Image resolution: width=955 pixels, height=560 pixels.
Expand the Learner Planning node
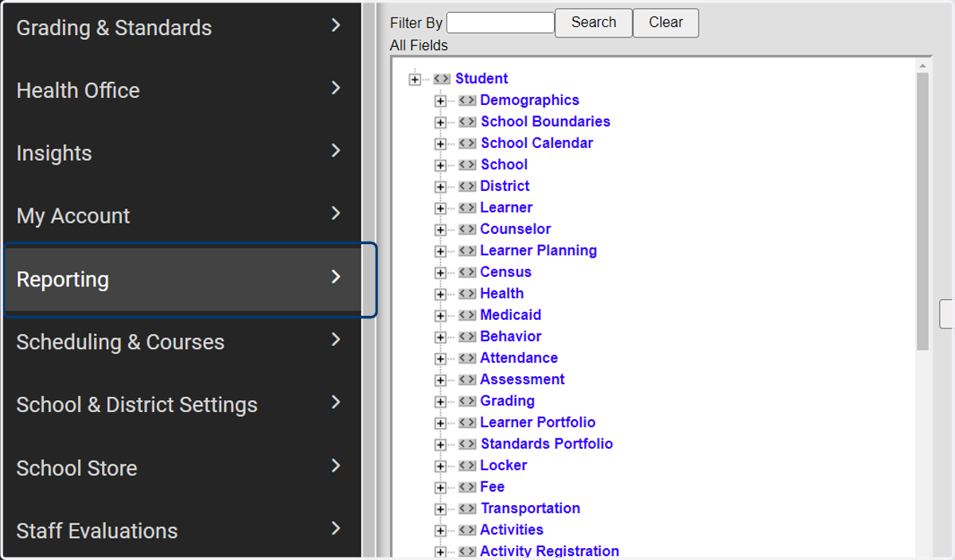click(x=440, y=251)
